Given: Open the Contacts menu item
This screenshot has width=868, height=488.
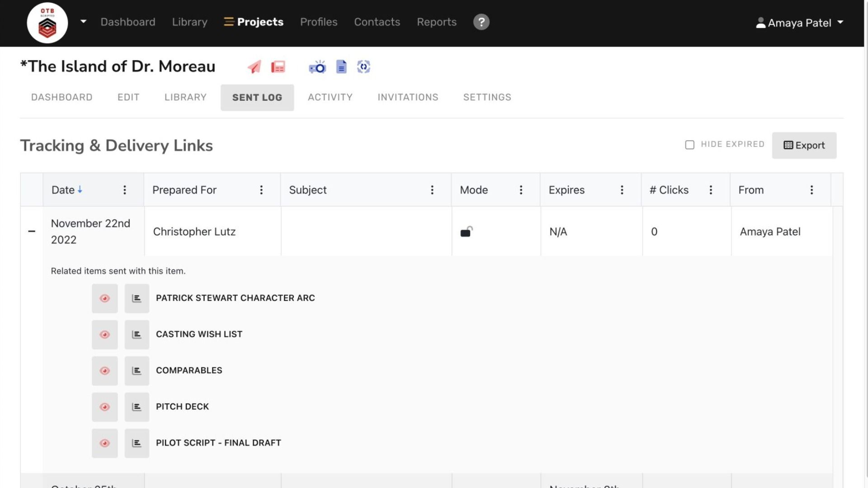Looking at the screenshot, I should pyautogui.click(x=377, y=22).
